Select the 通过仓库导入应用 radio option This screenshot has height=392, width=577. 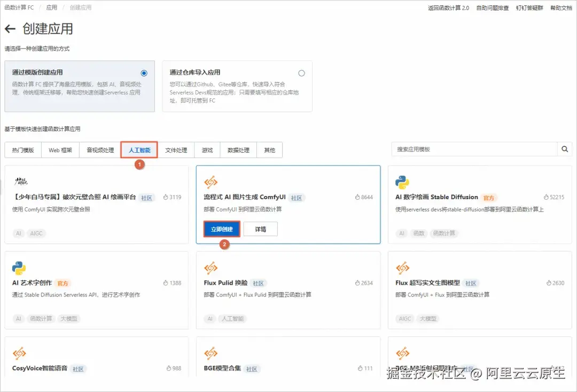coord(301,73)
